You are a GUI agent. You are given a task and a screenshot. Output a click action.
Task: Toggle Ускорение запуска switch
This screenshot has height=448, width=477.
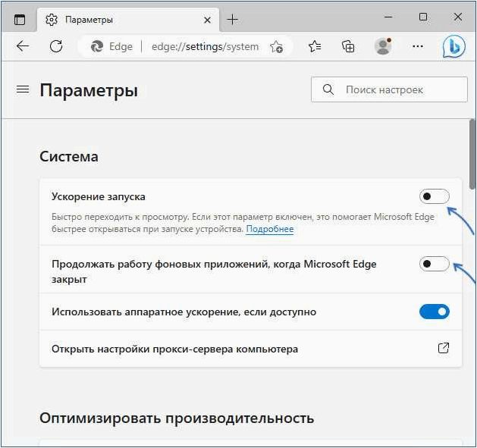(x=434, y=196)
